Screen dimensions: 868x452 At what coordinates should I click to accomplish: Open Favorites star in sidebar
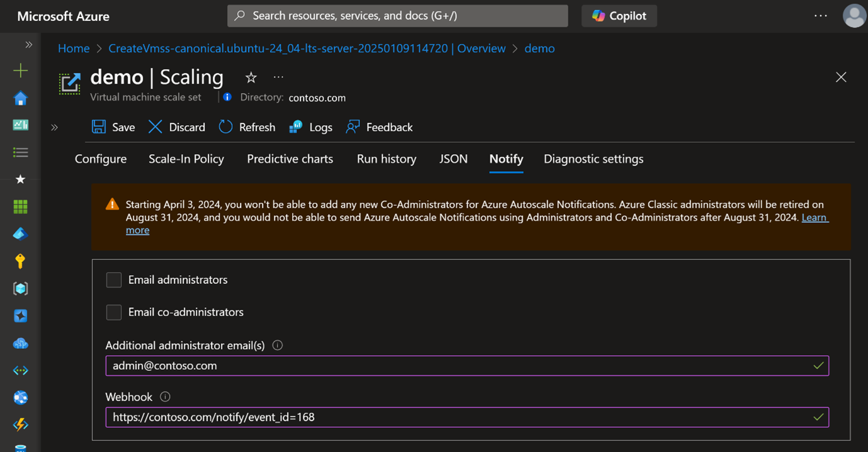click(x=20, y=179)
